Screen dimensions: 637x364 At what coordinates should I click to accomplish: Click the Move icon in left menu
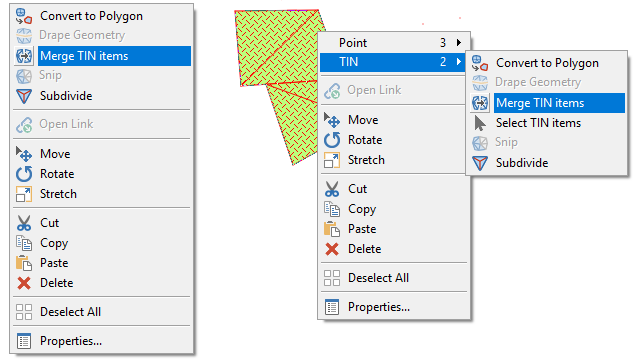(24, 154)
